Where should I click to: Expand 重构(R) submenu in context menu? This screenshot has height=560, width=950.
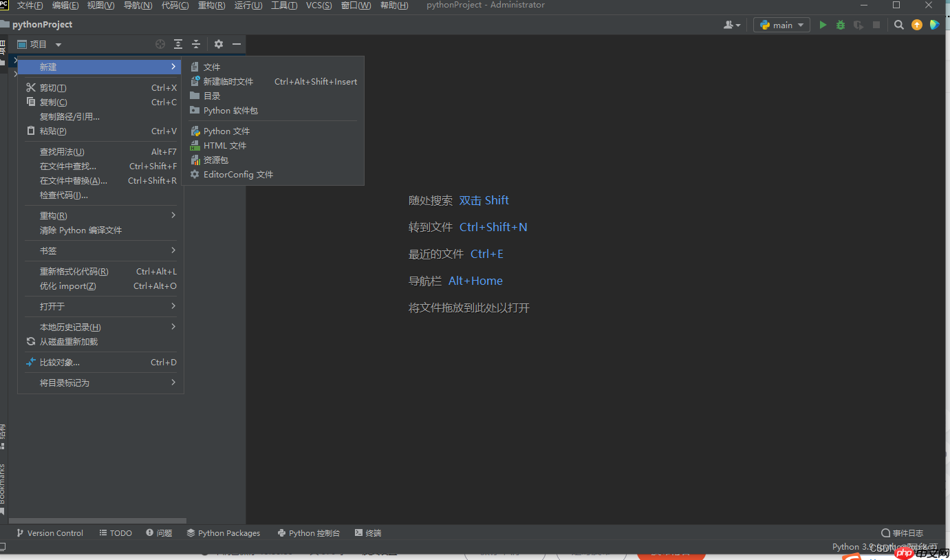pyautogui.click(x=100, y=215)
